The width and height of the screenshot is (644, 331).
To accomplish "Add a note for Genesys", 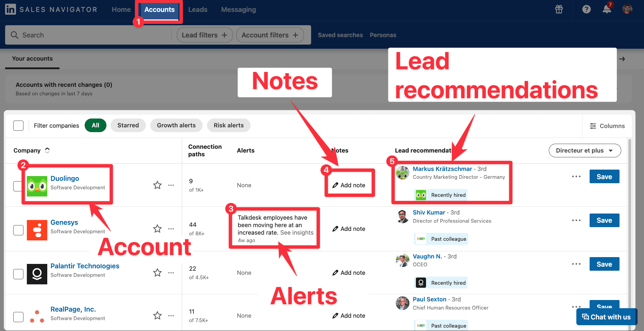I will pyautogui.click(x=349, y=229).
